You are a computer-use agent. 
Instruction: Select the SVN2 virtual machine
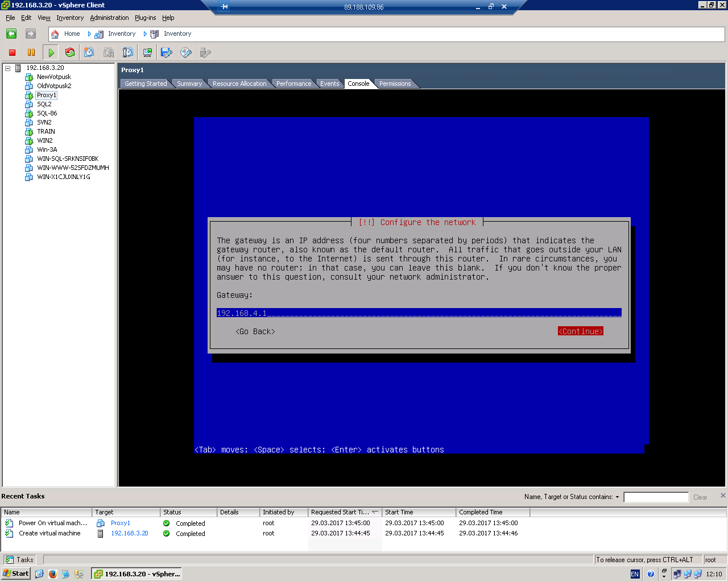(x=44, y=122)
